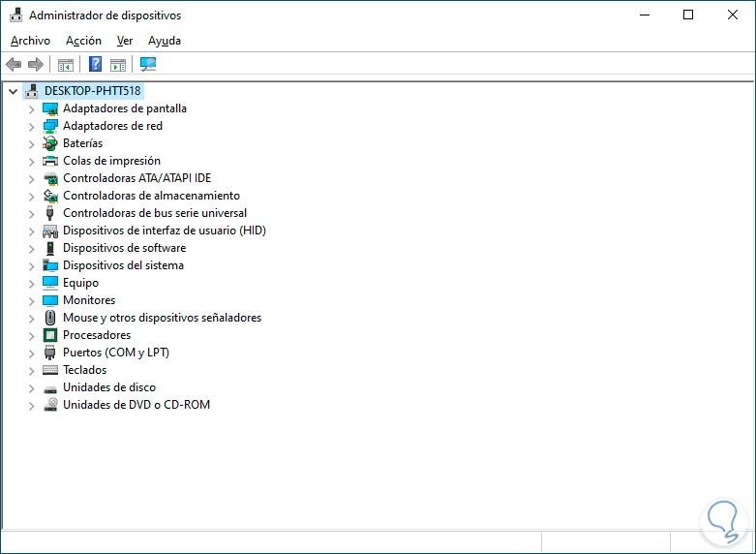The height and width of the screenshot is (554, 756).
Task: Expand Puertos (COM y LPT) arrow
Action: (x=31, y=354)
